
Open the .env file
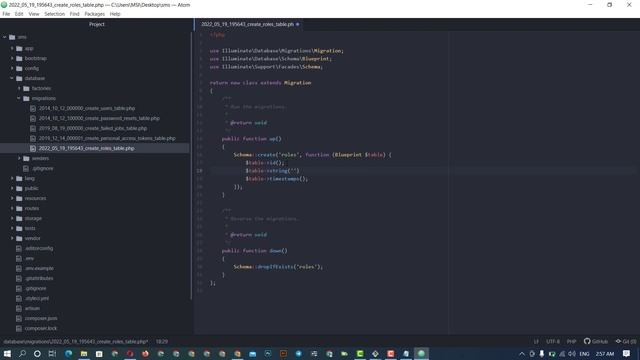29,258
